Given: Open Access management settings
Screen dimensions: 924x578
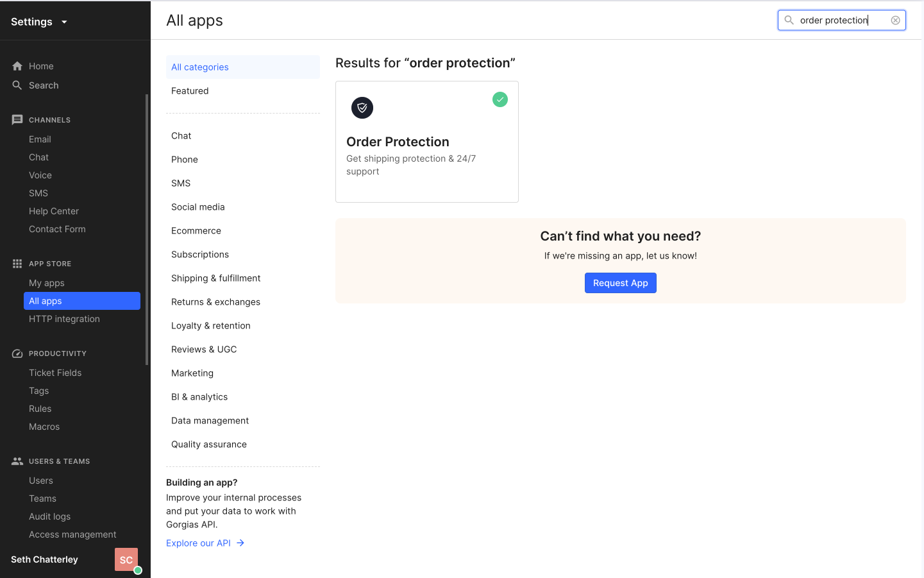Looking at the screenshot, I should 72,534.
